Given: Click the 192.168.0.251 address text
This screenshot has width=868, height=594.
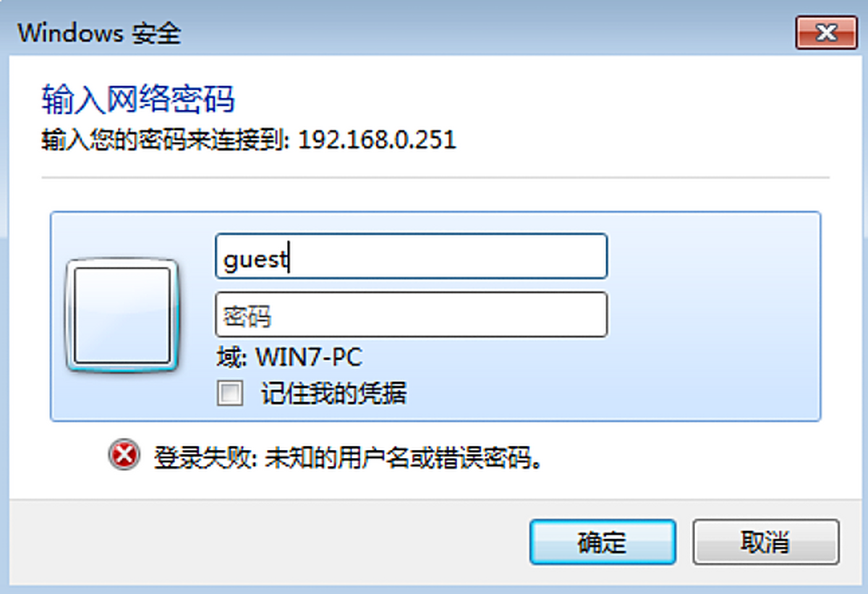Looking at the screenshot, I should coord(377,140).
